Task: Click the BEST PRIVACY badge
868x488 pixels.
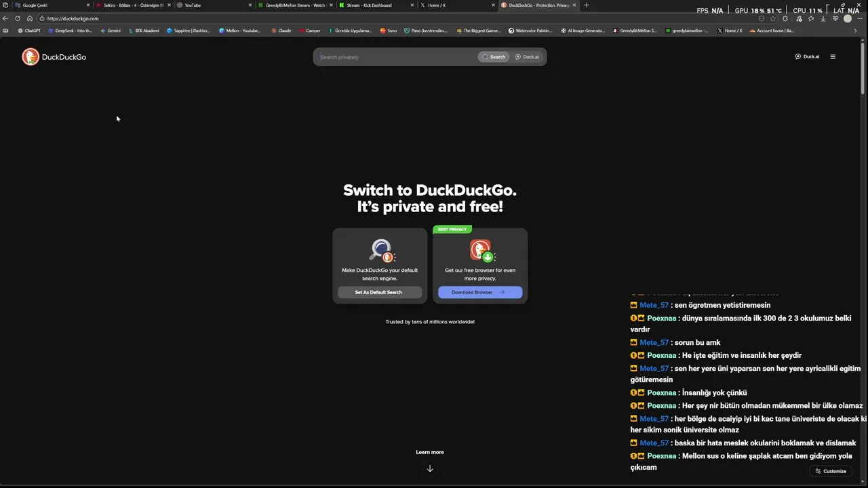Action: coord(452,229)
